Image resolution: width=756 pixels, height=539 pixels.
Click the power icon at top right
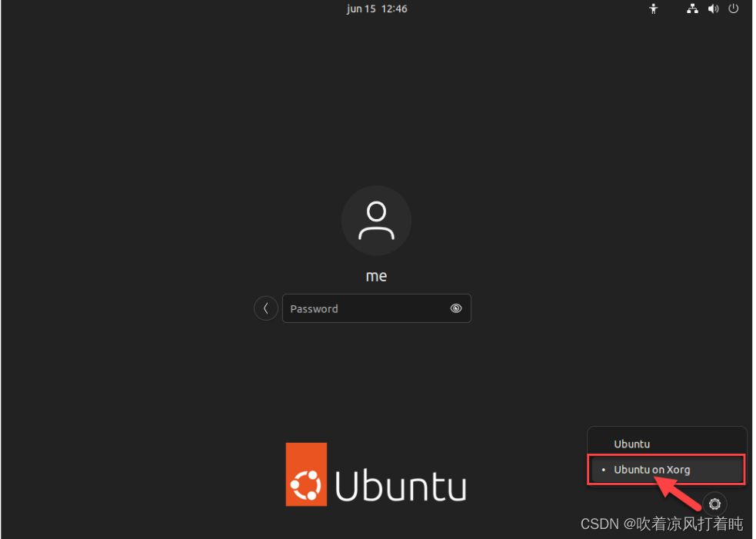[733, 8]
